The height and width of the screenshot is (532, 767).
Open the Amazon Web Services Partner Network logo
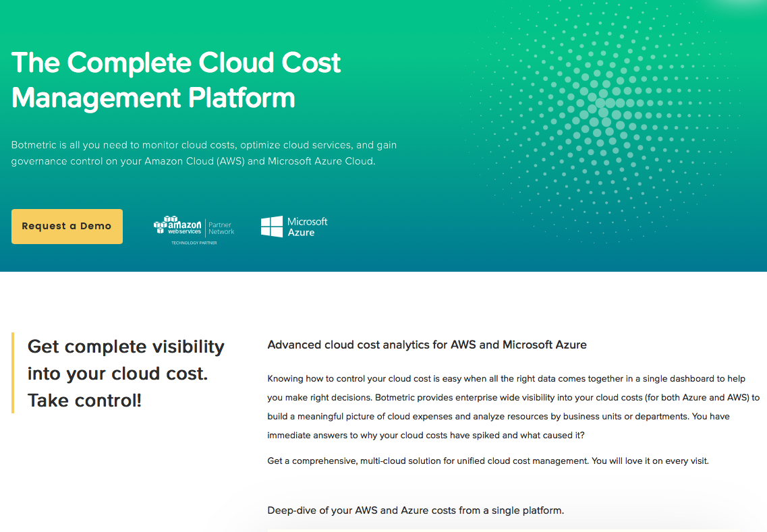(194, 230)
